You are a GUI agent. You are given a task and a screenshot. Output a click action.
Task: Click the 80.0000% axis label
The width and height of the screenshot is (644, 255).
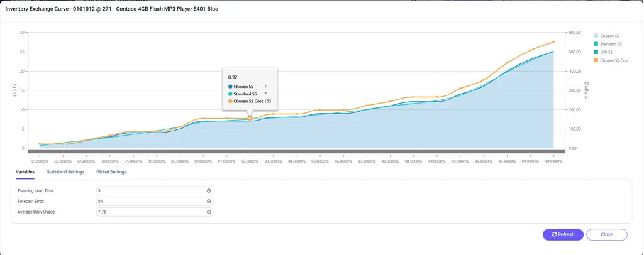click(157, 161)
